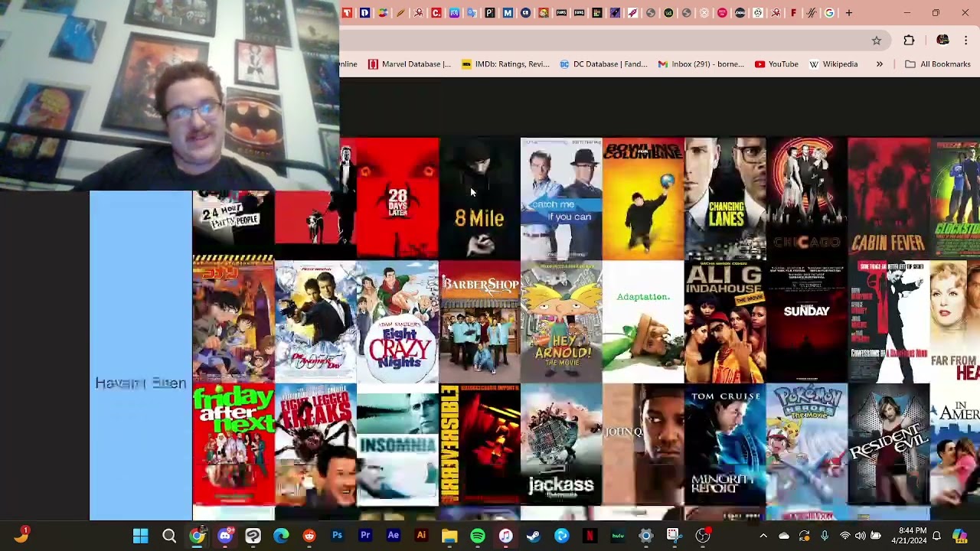Image resolution: width=980 pixels, height=551 pixels.
Task: Open the Windows Start menu
Action: point(141,536)
